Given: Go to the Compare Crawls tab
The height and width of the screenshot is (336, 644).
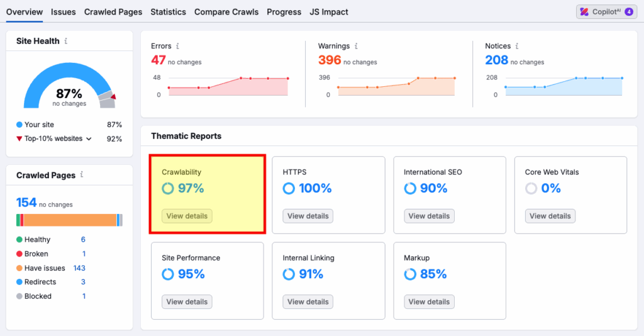Looking at the screenshot, I should (x=226, y=12).
